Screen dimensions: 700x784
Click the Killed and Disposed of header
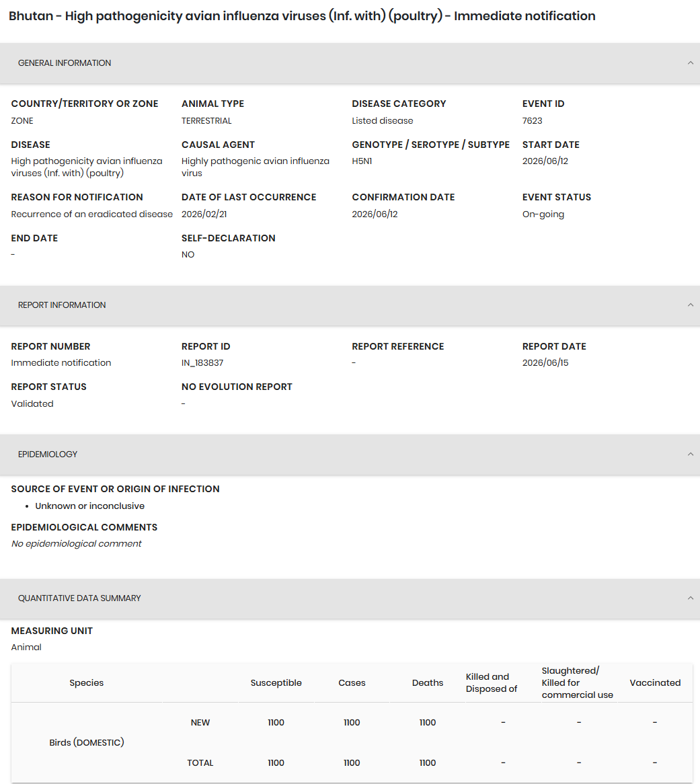(492, 683)
